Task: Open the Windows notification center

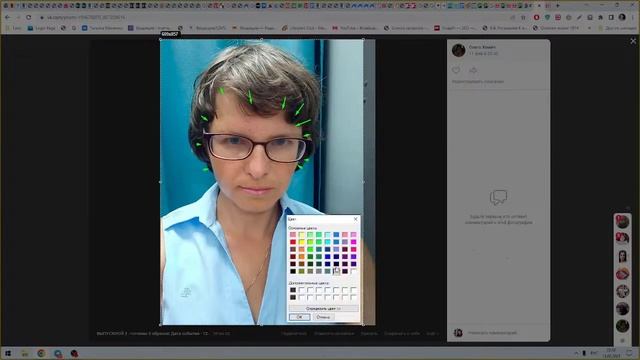Action: coord(630,353)
